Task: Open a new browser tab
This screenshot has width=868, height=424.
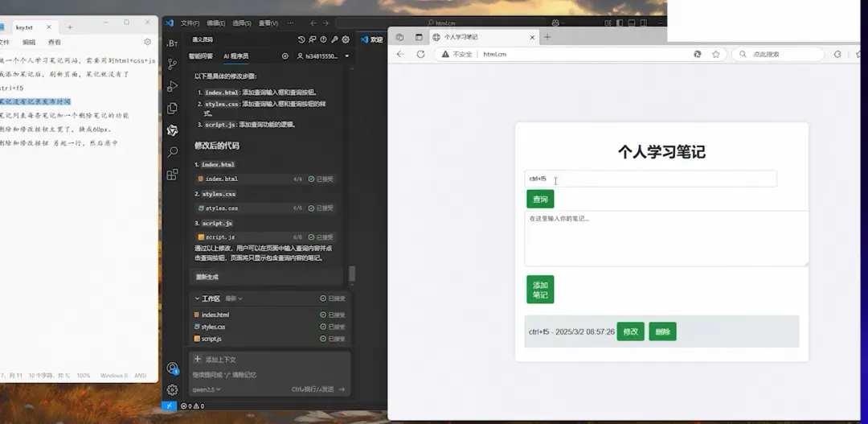Action: (x=547, y=37)
